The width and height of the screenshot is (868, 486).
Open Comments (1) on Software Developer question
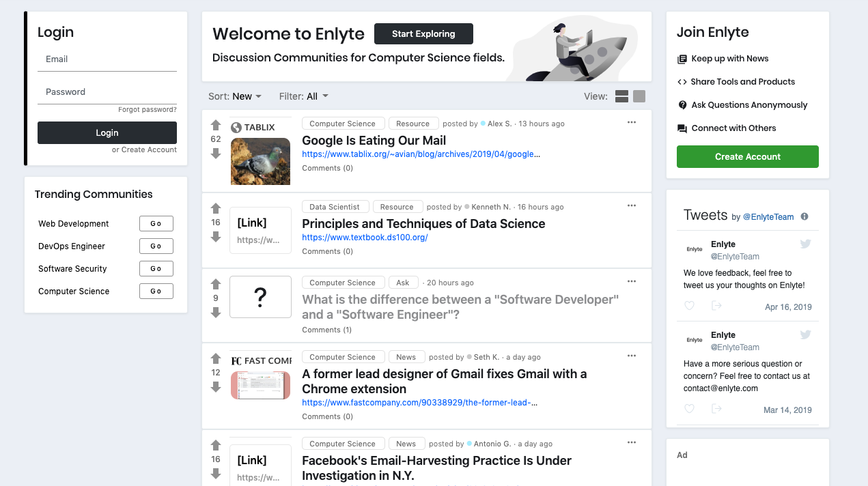[x=327, y=330]
